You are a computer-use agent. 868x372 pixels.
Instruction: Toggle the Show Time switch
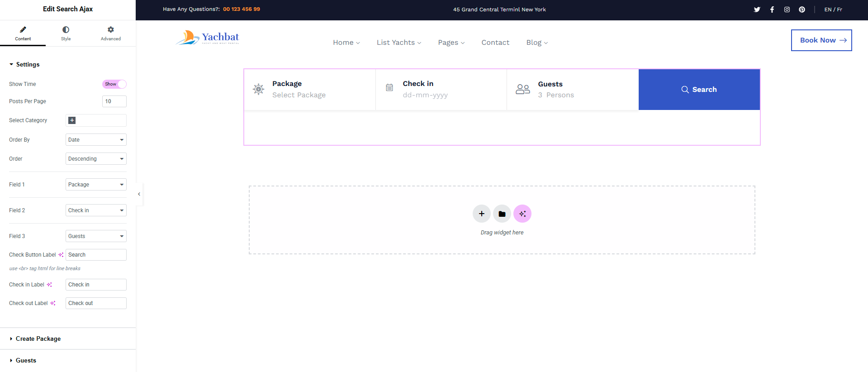(x=114, y=84)
